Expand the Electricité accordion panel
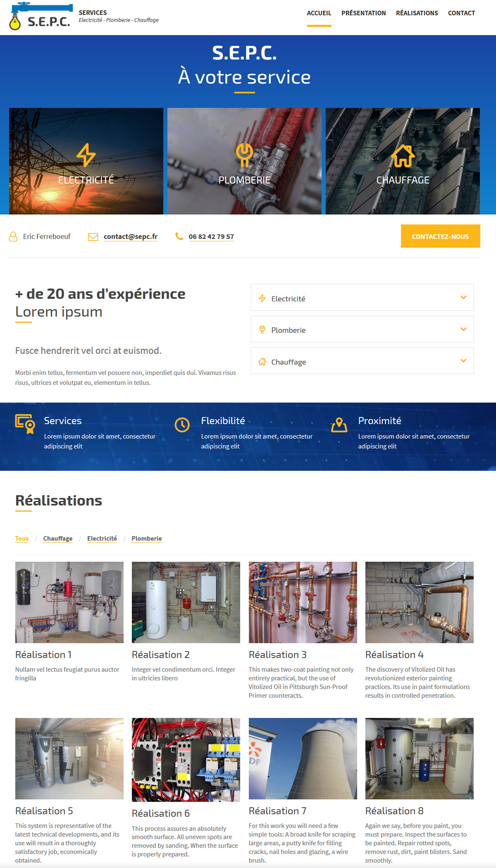This screenshot has height=868, width=496. (x=362, y=298)
